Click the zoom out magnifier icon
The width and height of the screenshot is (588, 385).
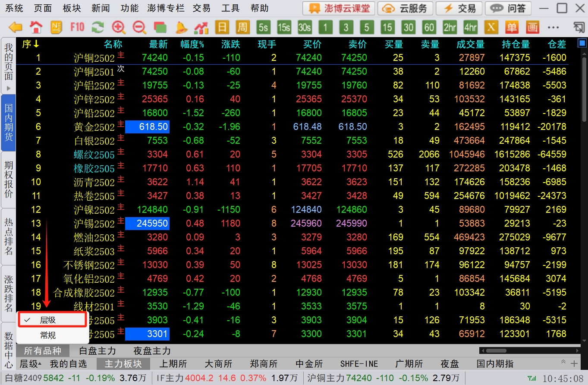[139, 28]
